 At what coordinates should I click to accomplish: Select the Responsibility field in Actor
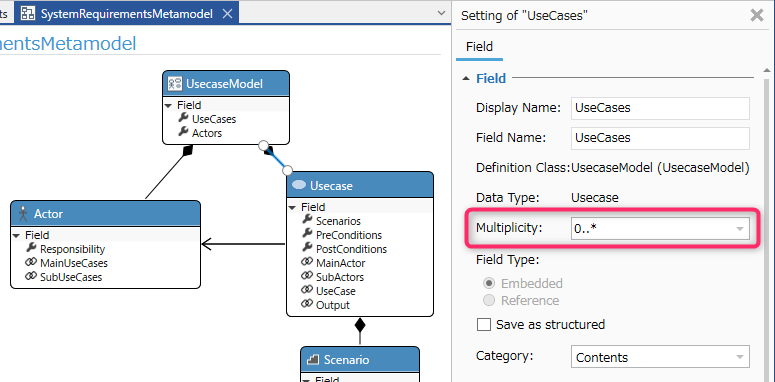tap(73, 249)
